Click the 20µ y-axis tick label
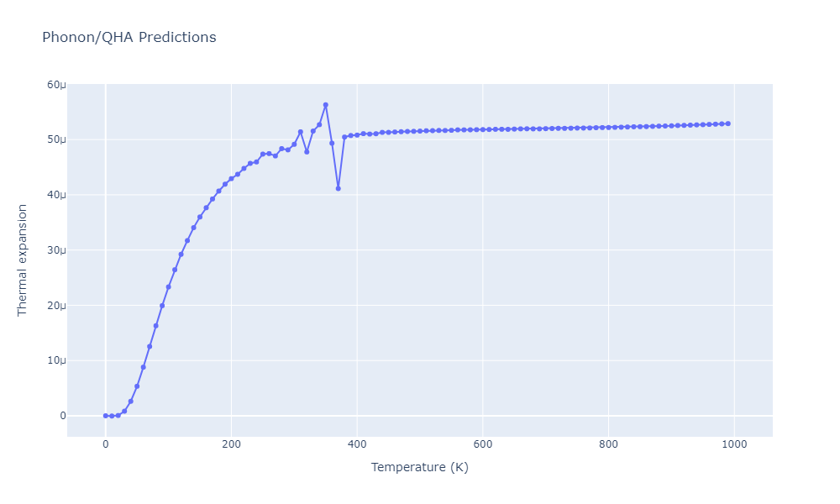 pos(56,306)
